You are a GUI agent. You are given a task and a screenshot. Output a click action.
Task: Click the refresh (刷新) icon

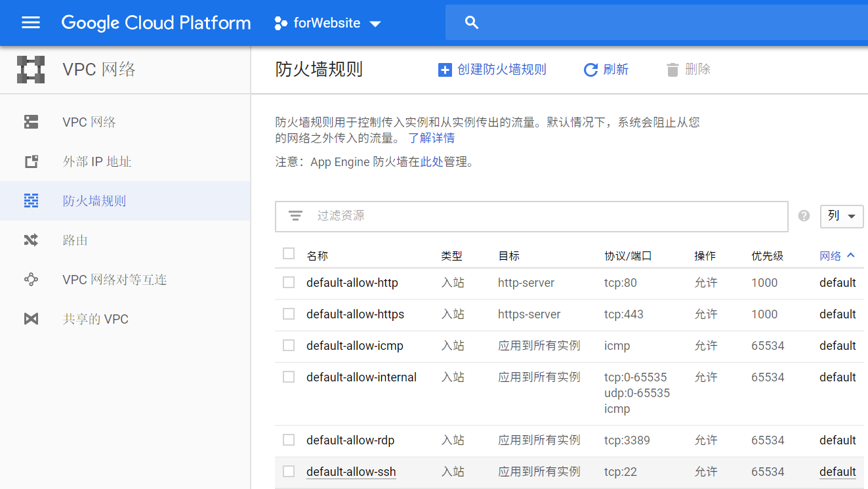pyautogui.click(x=590, y=70)
